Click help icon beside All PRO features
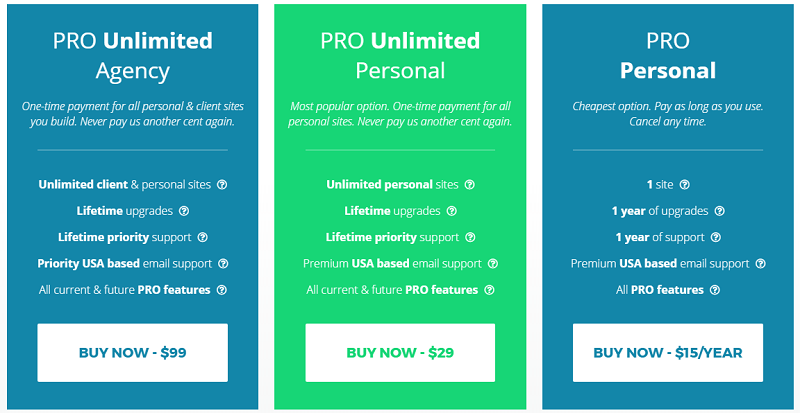Image resolution: width=800 pixels, height=413 pixels. pyautogui.click(x=711, y=290)
